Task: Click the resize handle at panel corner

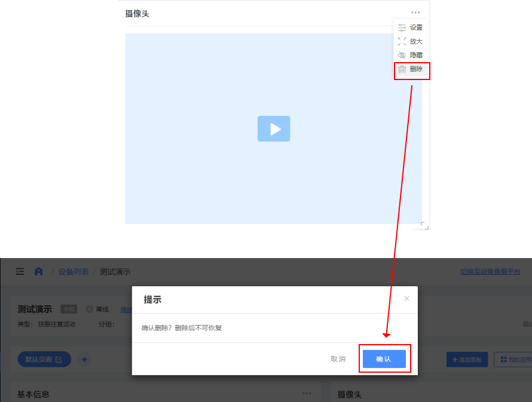Action: tap(424, 225)
